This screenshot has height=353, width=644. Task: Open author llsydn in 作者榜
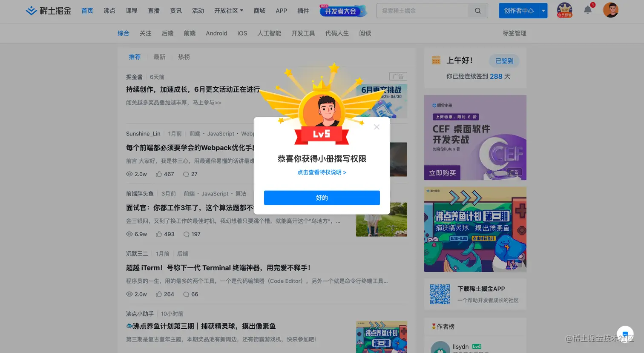[460, 347]
